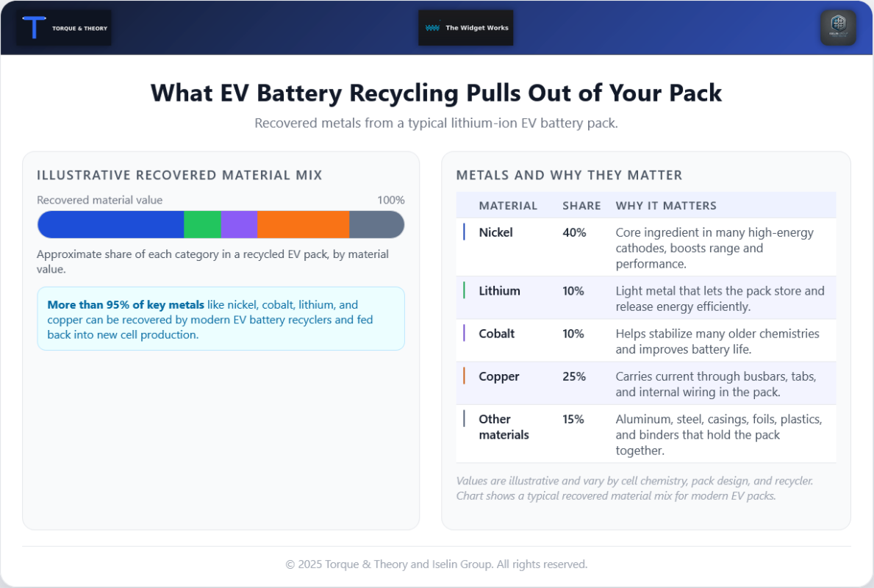Click the SHARE column header
Screen dimensions: 874x588
point(581,206)
